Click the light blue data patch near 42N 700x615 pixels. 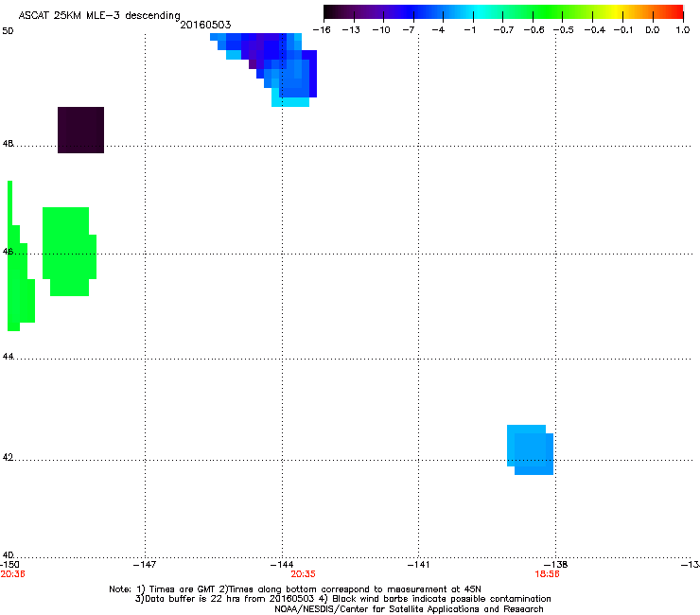[530, 449]
